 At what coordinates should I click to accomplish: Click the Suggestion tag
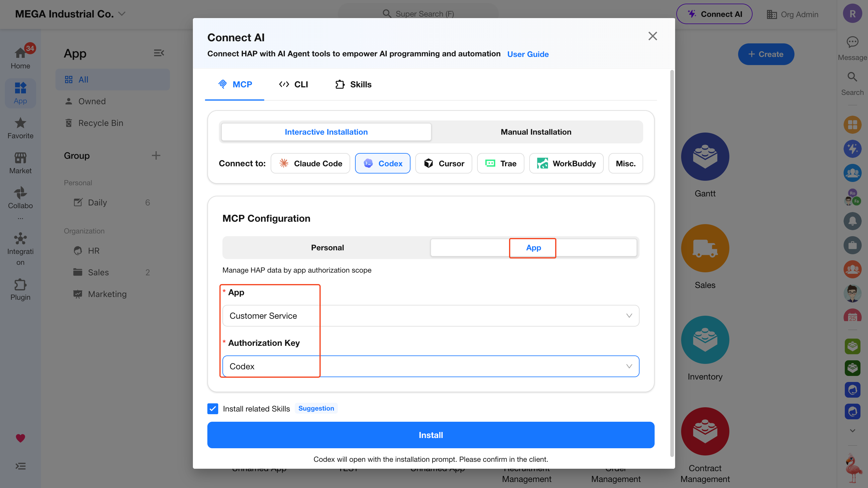[316, 408]
